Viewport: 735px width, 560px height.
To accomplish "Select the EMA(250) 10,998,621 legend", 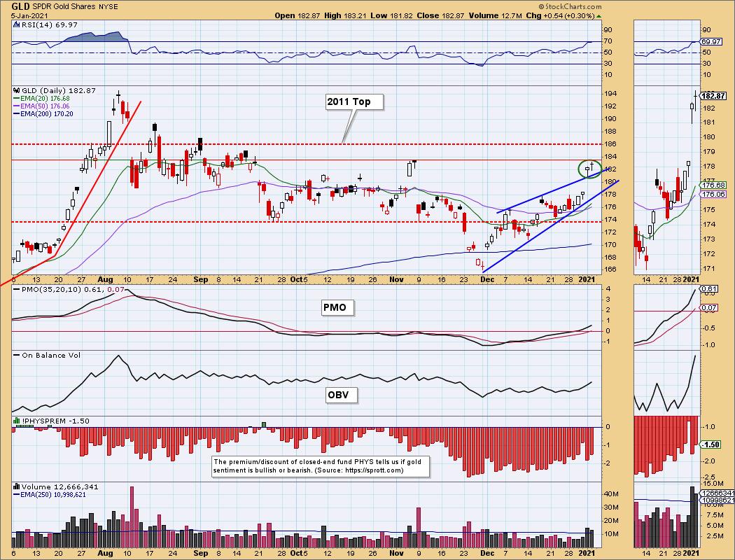I will (x=53, y=494).
